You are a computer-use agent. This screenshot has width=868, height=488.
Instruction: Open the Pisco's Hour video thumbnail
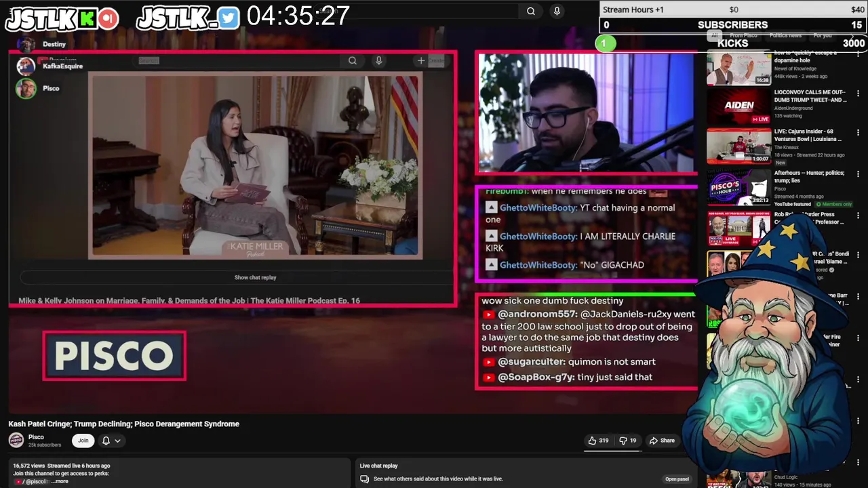(x=738, y=186)
